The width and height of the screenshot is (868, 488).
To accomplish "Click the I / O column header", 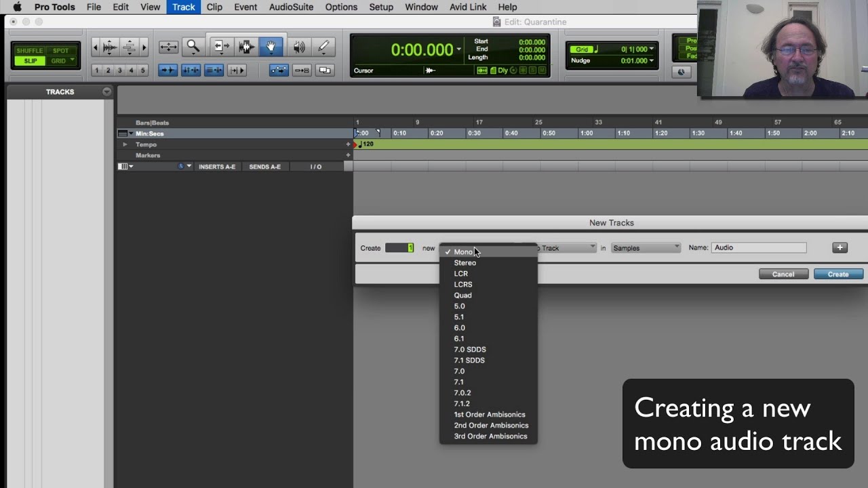I will [x=316, y=167].
